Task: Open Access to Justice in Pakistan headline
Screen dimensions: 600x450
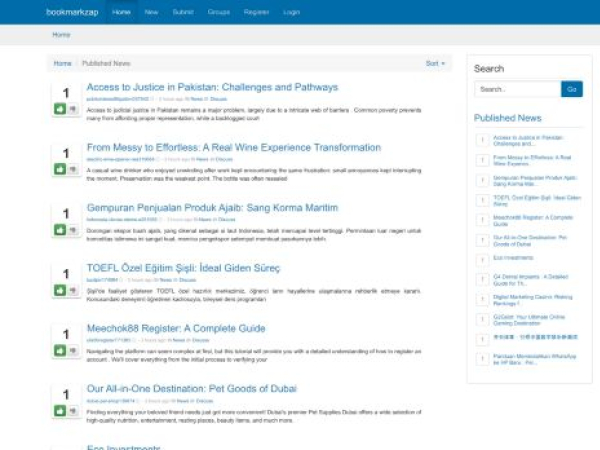Action: 212,87
